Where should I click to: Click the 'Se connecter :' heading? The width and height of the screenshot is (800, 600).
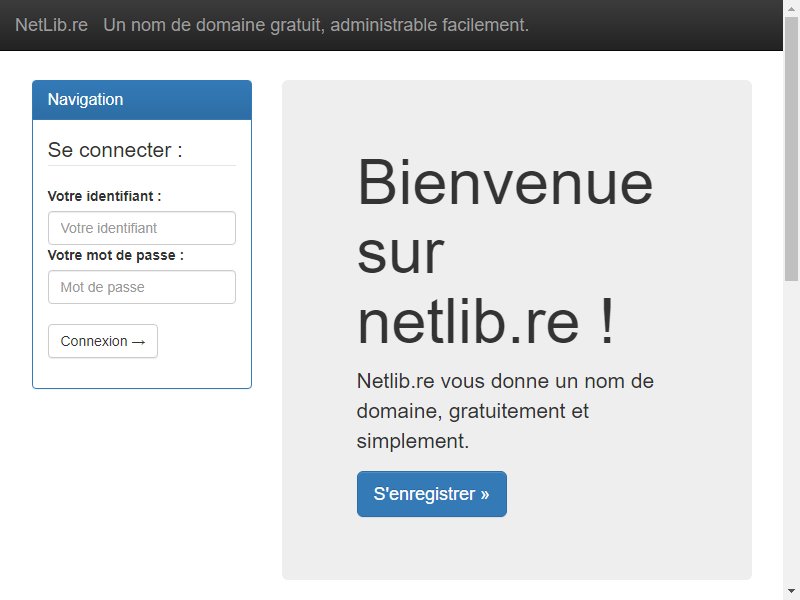click(115, 150)
